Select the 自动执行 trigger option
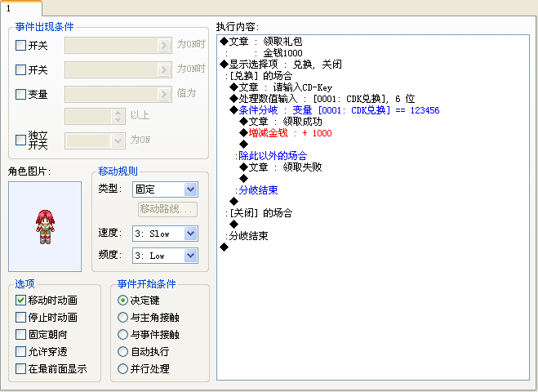This screenshot has width=538, height=392. point(122,351)
